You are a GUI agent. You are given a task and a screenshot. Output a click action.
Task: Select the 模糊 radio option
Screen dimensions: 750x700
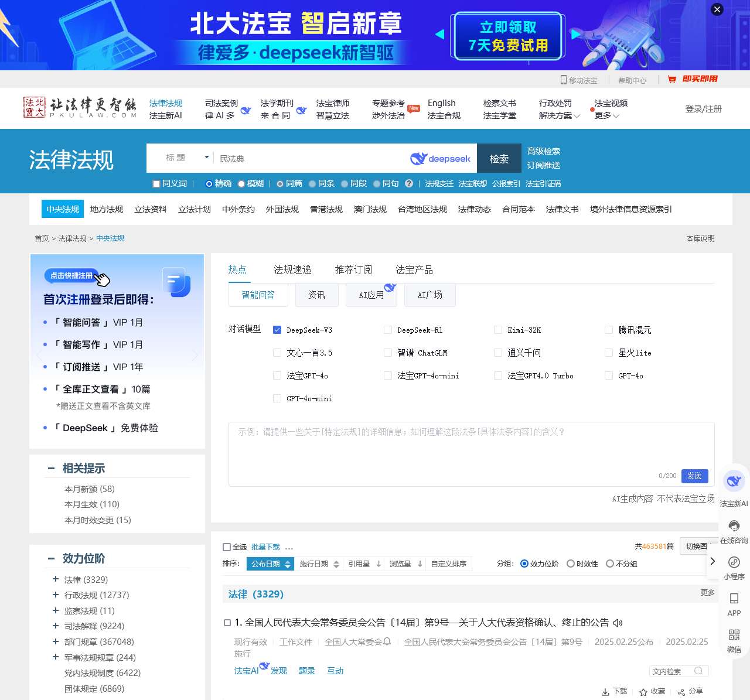point(241,184)
